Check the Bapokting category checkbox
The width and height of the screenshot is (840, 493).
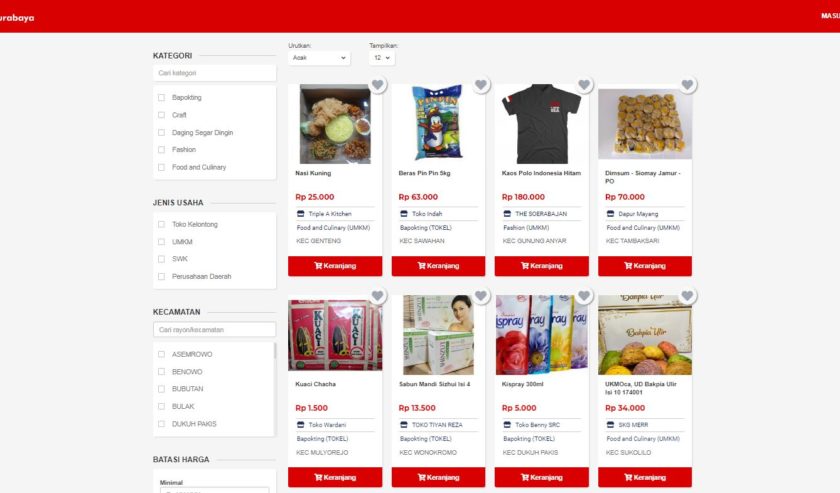point(161,98)
